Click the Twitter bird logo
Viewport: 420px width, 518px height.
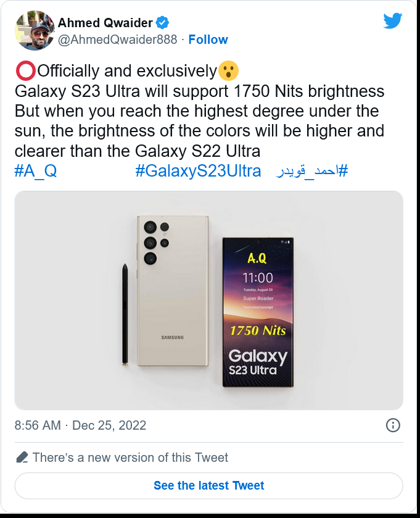pos(393,21)
